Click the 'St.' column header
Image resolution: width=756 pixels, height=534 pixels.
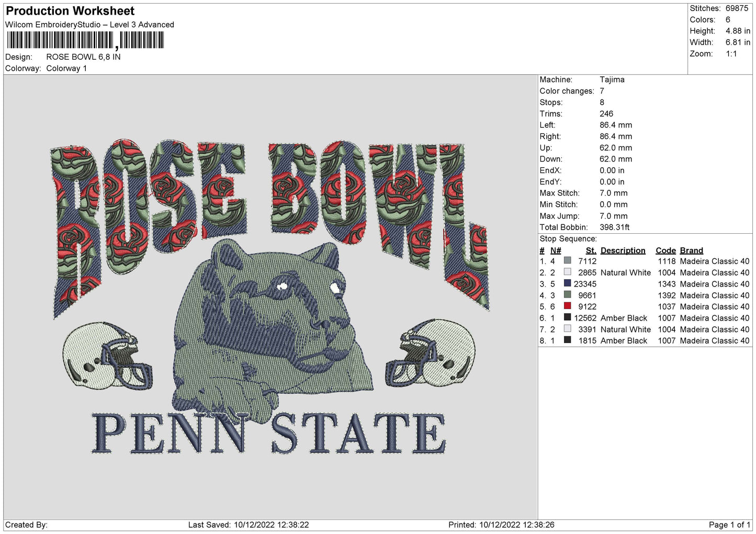(591, 251)
